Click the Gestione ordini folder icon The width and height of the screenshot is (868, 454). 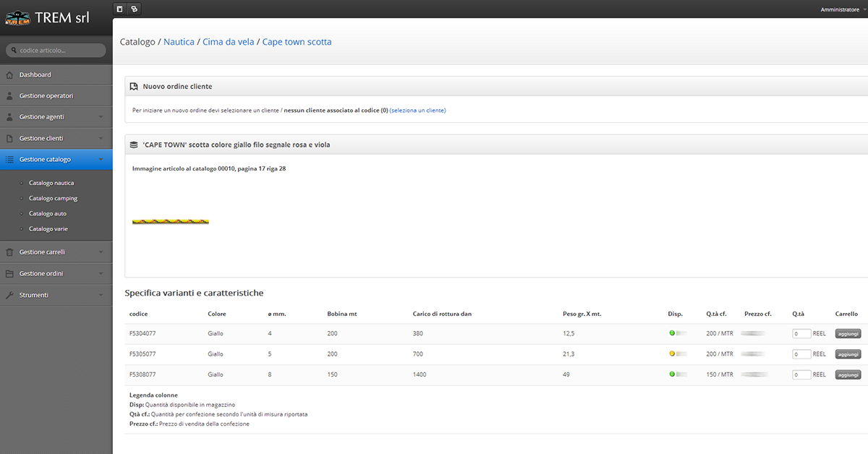tap(9, 274)
